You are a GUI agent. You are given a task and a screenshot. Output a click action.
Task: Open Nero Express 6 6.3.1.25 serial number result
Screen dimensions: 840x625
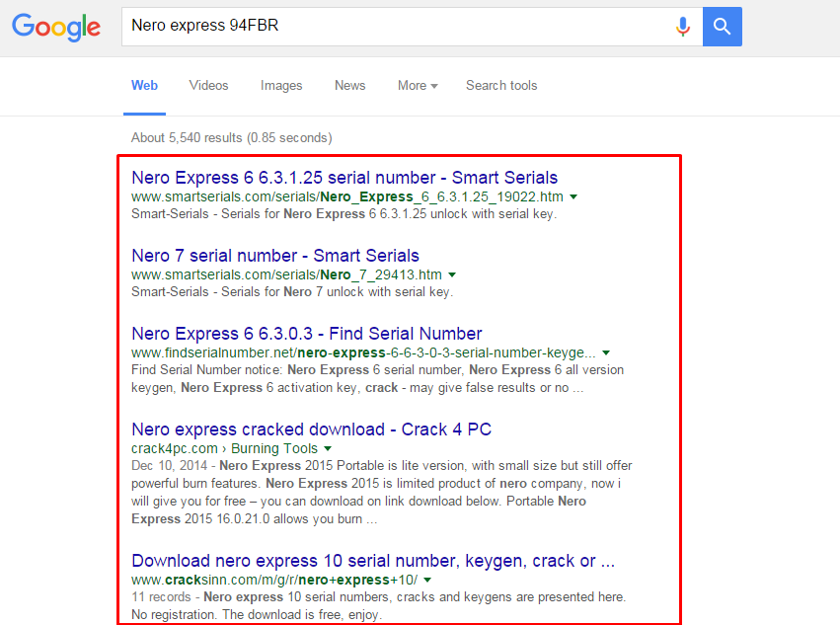coord(344,178)
